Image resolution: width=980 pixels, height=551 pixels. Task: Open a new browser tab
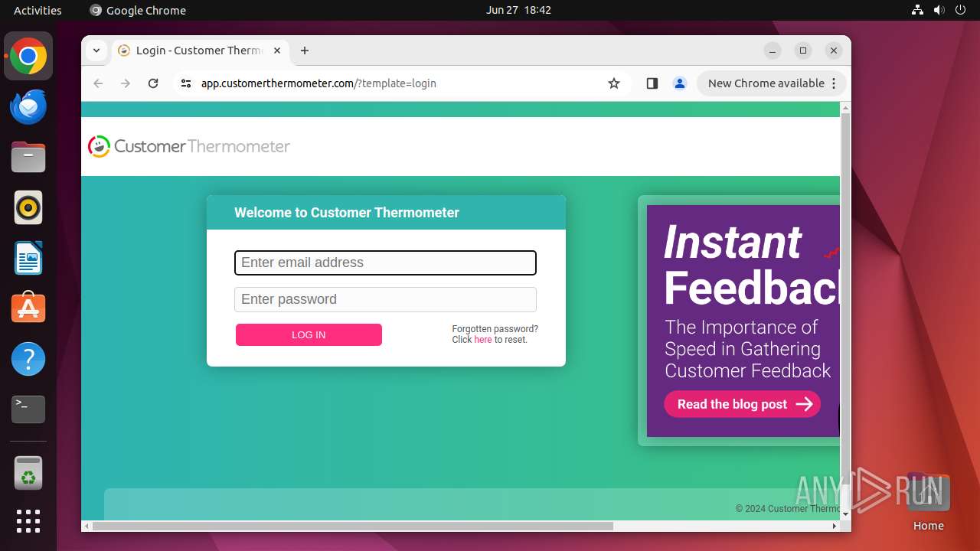305,51
